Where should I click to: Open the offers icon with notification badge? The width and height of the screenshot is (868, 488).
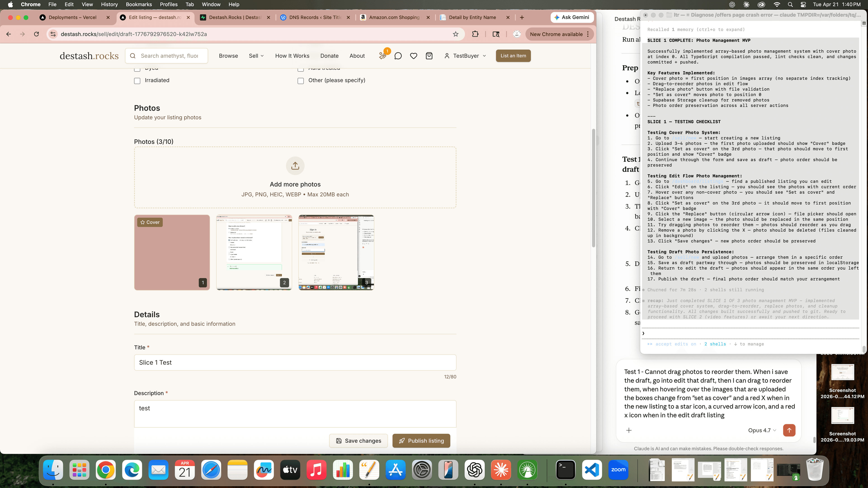pos(383,56)
